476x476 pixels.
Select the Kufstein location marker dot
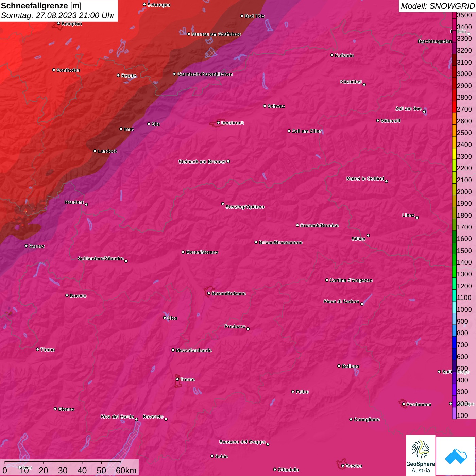click(x=332, y=55)
